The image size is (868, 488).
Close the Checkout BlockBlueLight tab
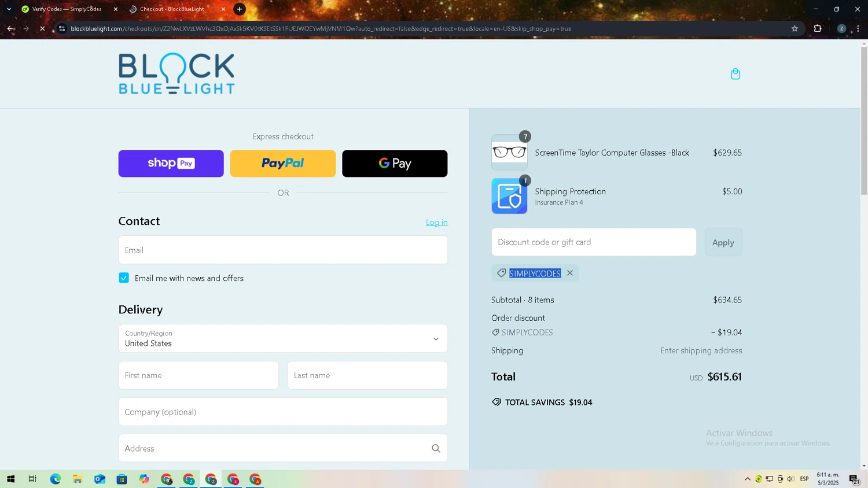click(x=223, y=9)
